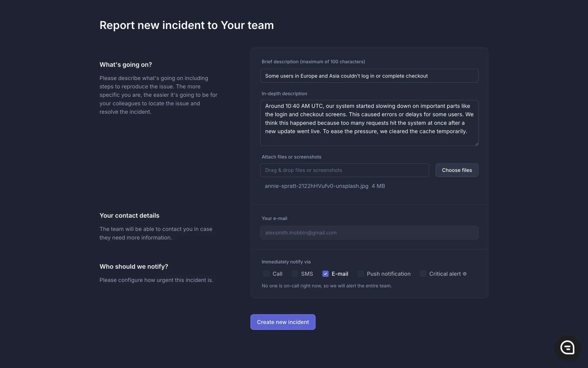The image size is (588, 368).
Task: Click the Critical alert label text
Action: click(x=445, y=274)
